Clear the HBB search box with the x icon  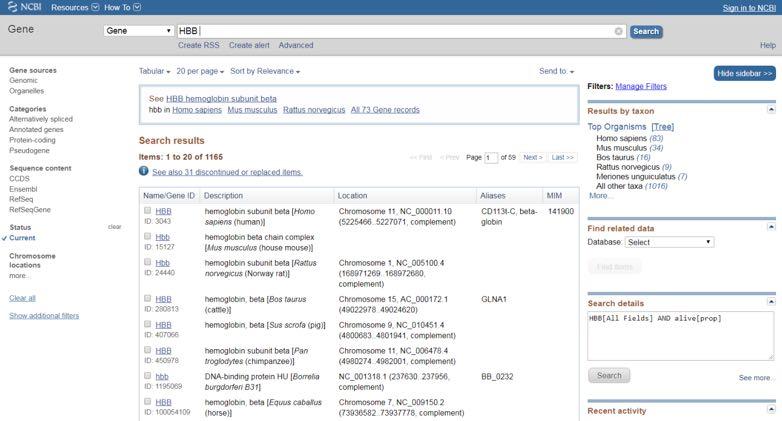coord(618,31)
